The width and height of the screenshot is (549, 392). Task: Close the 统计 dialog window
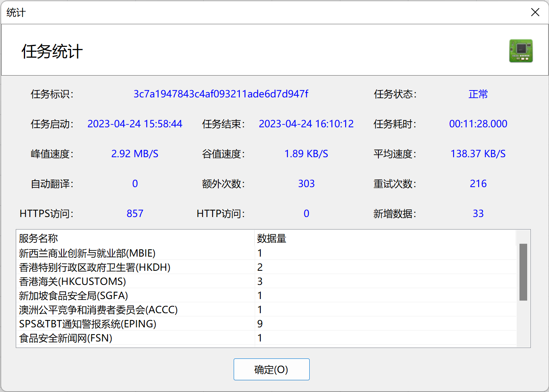[535, 13]
